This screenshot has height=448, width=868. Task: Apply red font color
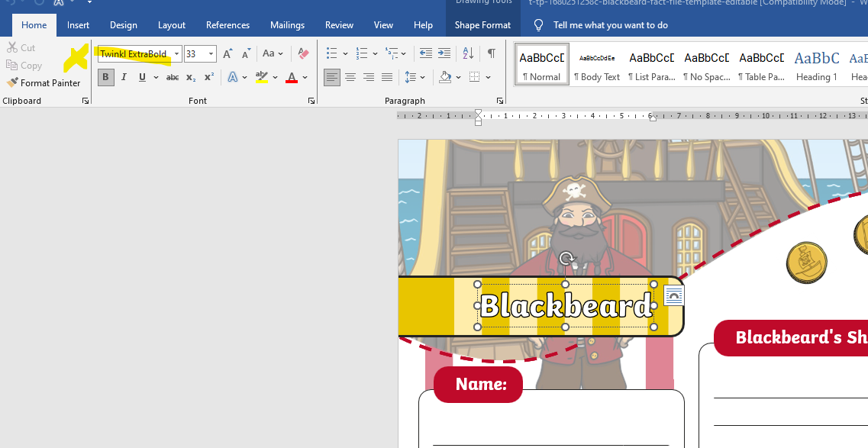point(291,77)
